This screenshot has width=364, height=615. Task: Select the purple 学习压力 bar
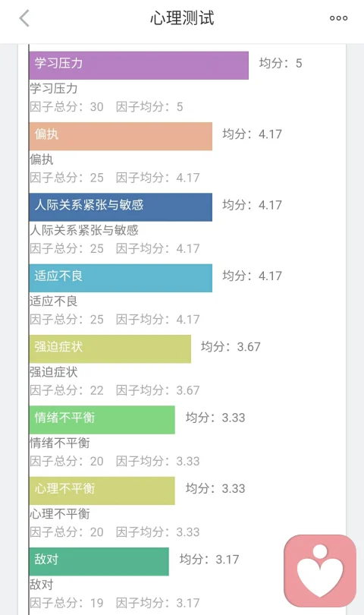point(139,65)
